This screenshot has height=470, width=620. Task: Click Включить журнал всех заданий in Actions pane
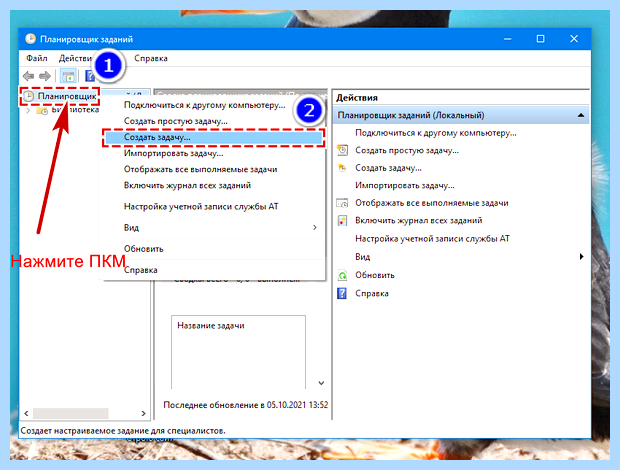pyautogui.click(x=419, y=221)
